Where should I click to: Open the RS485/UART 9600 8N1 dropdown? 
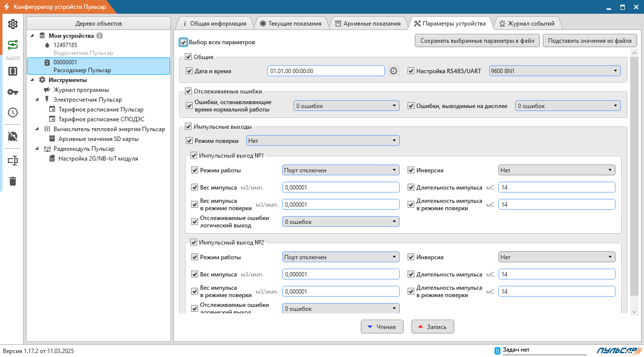point(555,71)
